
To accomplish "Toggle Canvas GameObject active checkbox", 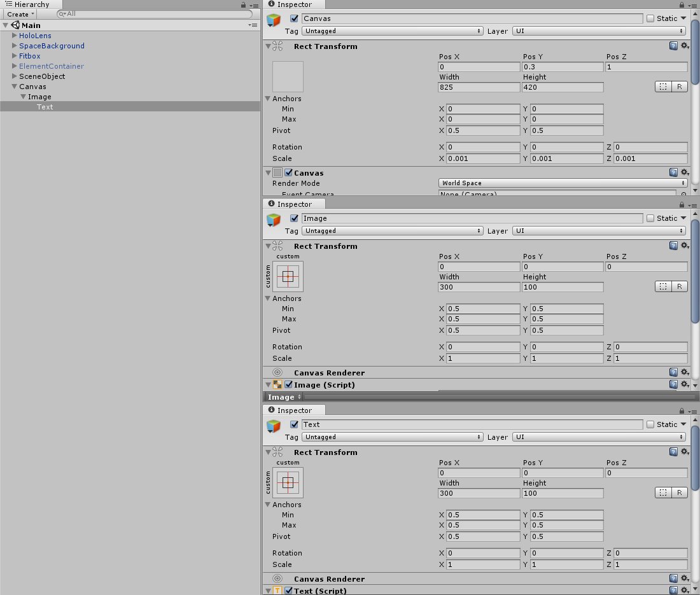I will (x=294, y=18).
